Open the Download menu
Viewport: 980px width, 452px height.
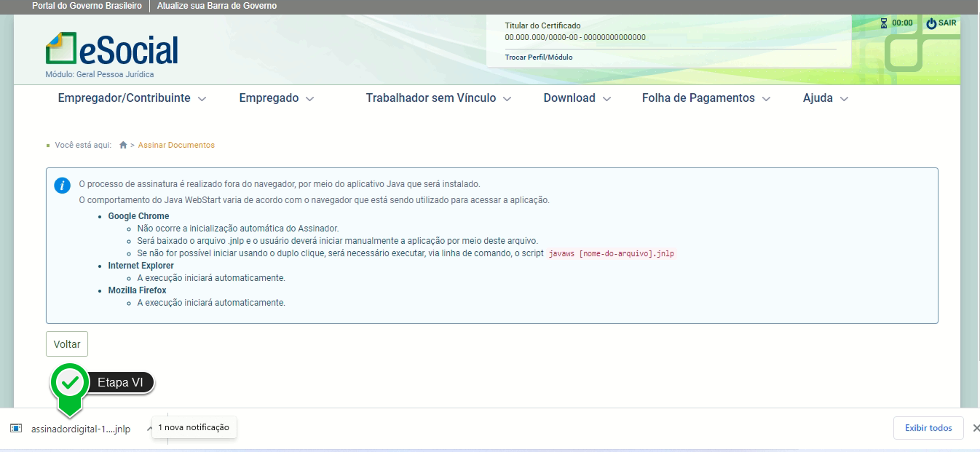click(577, 98)
